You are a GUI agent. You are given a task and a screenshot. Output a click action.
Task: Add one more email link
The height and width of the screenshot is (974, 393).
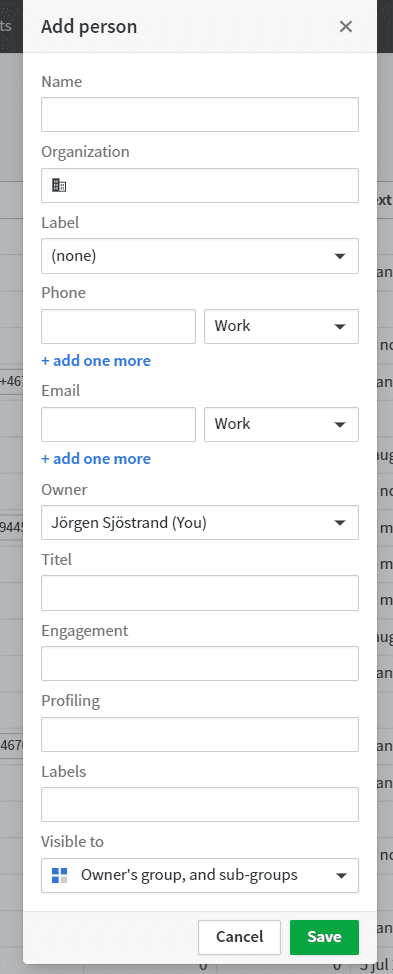96,459
